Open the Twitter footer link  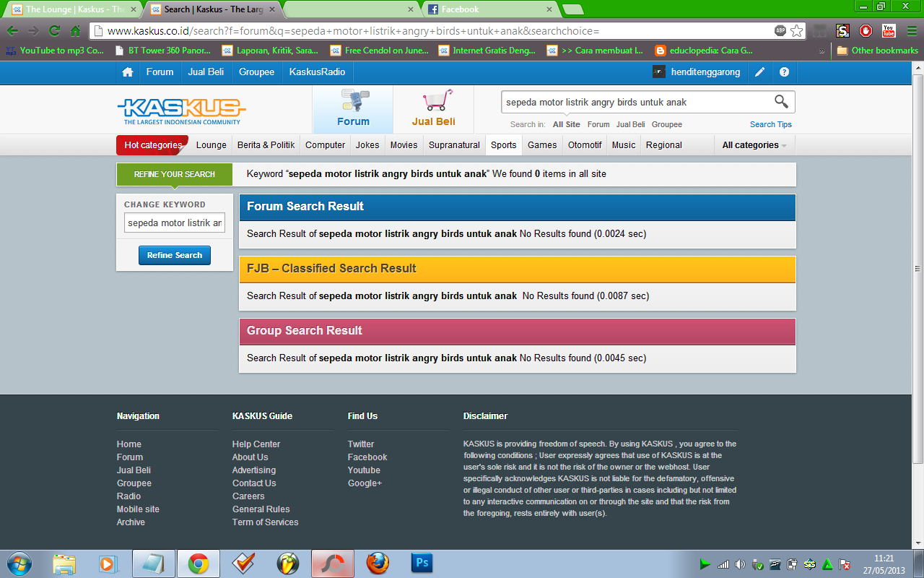361,444
